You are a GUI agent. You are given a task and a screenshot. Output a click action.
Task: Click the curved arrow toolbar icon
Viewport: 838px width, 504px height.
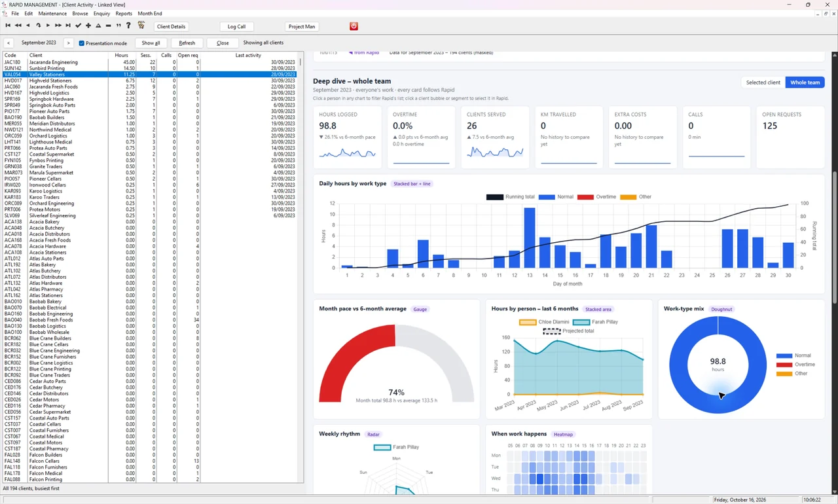click(x=38, y=26)
